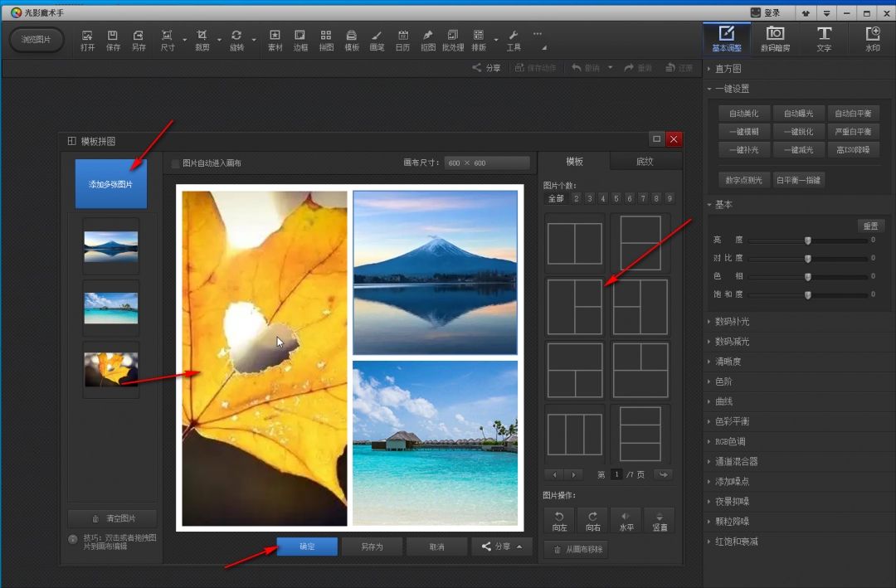Expand the 曲线 (Curves) section
This screenshot has height=588, width=896.
723,401
